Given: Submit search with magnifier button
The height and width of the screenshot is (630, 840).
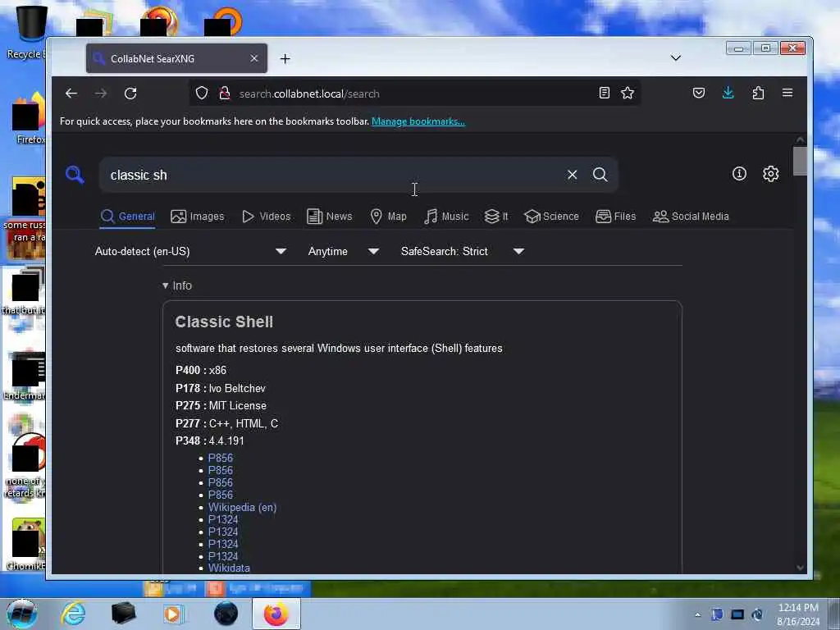Looking at the screenshot, I should (x=600, y=175).
